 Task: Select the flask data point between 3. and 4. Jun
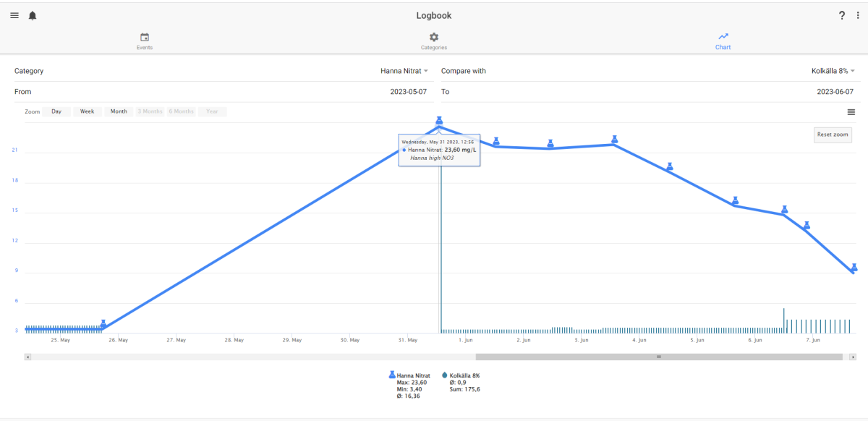[x=615, y=140]
